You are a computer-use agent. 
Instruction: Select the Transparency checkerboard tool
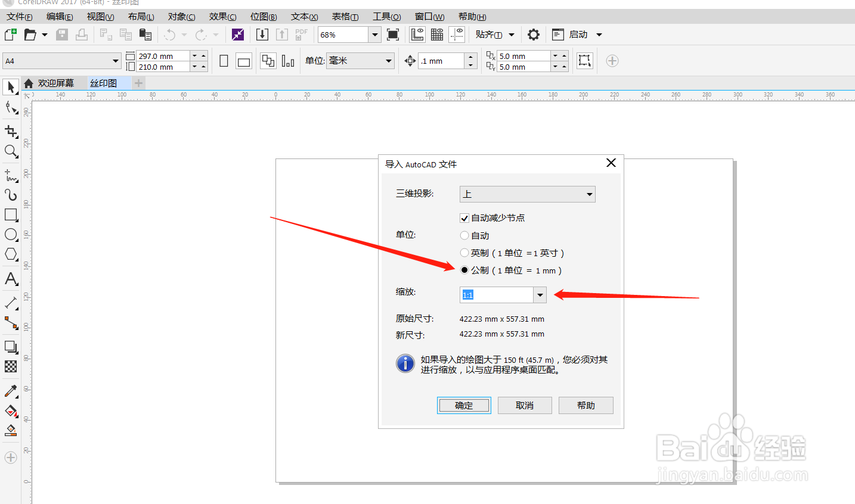coord(11,366)
